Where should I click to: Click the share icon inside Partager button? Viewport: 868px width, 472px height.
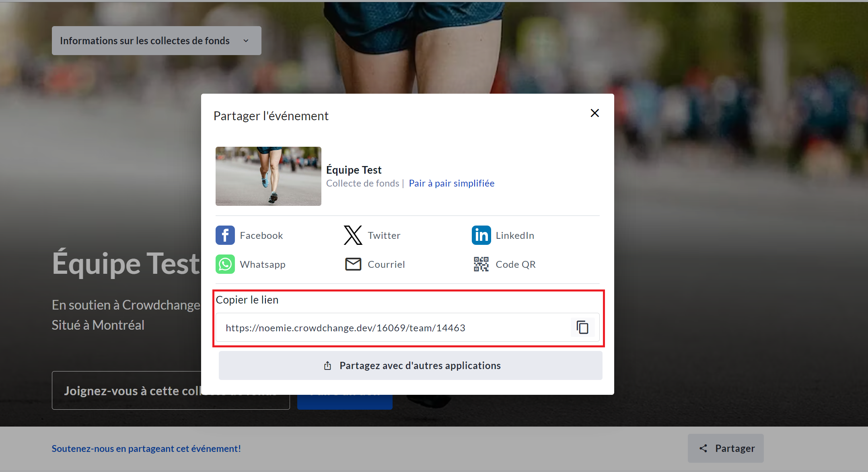point(703,448)
